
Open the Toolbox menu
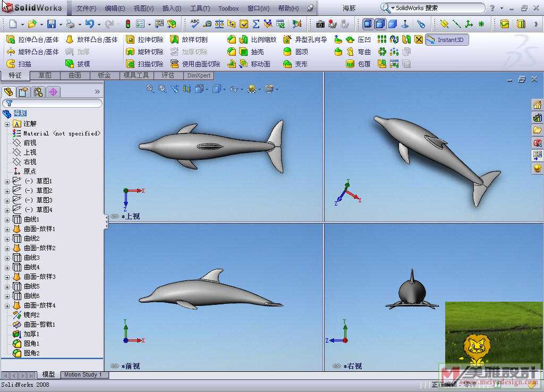tap(228, 8)
